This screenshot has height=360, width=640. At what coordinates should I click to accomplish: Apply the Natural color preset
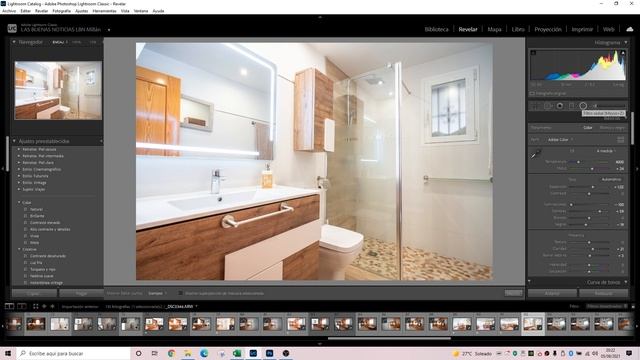36,209
